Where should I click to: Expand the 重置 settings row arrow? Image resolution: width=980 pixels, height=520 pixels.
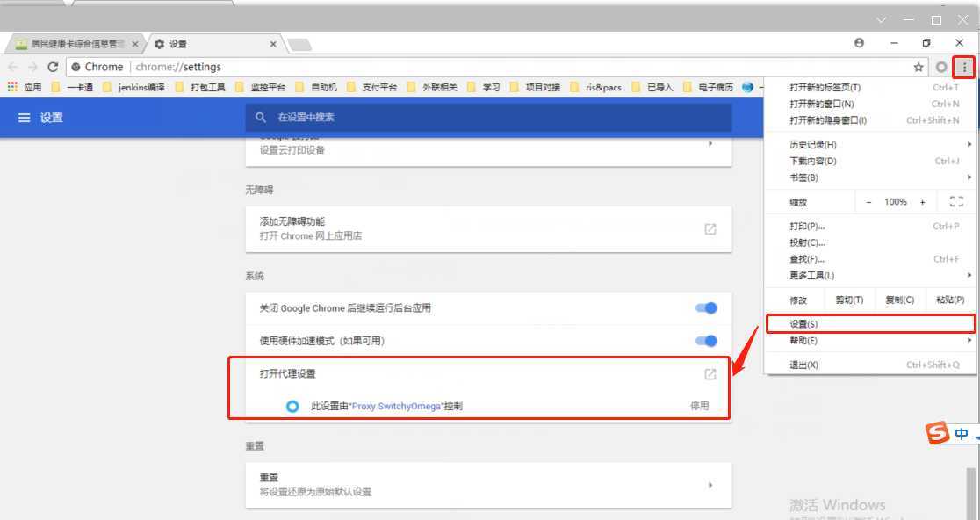pos(710,485)
